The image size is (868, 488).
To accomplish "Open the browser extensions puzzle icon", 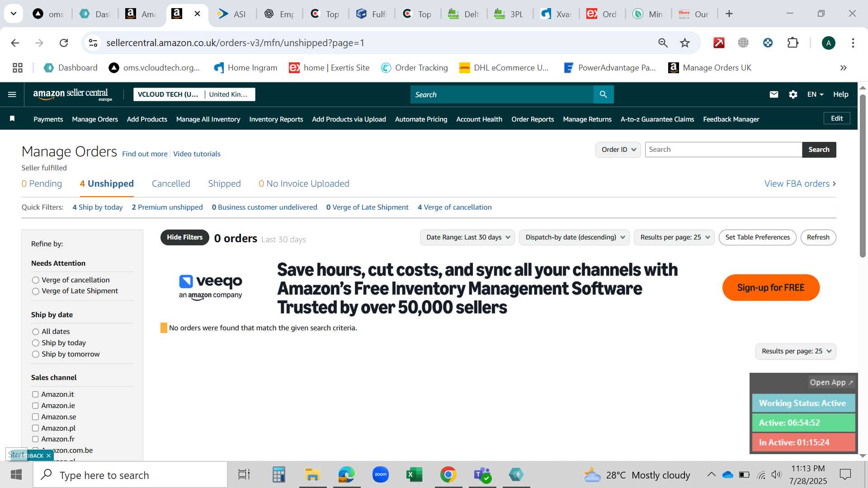I will pyautogui.click(x=793, y=43).
